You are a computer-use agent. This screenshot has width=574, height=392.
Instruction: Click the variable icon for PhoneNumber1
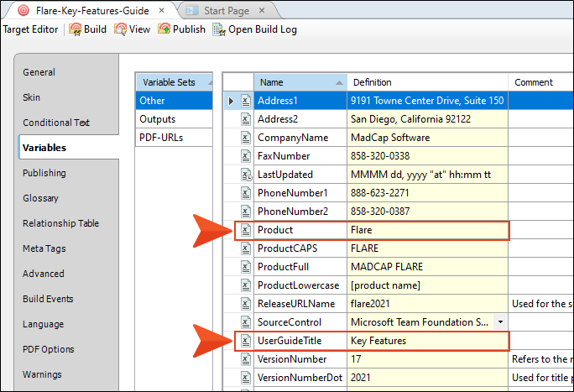pyautogui.click(x=246, y=193)
